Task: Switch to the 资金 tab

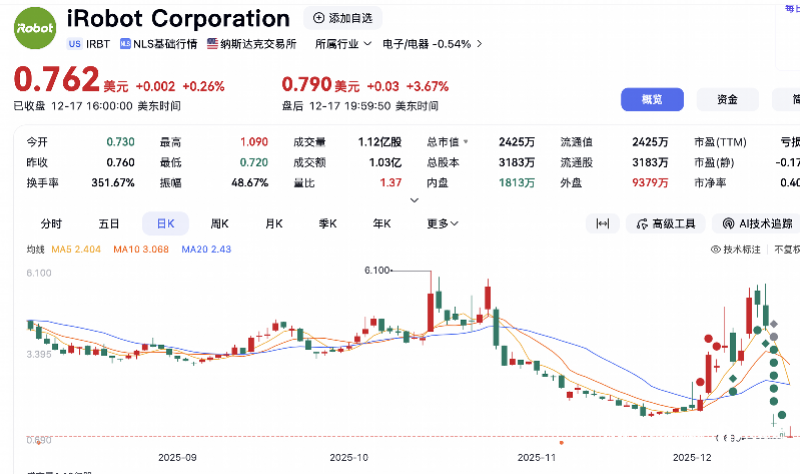Action: coord(727,99)
